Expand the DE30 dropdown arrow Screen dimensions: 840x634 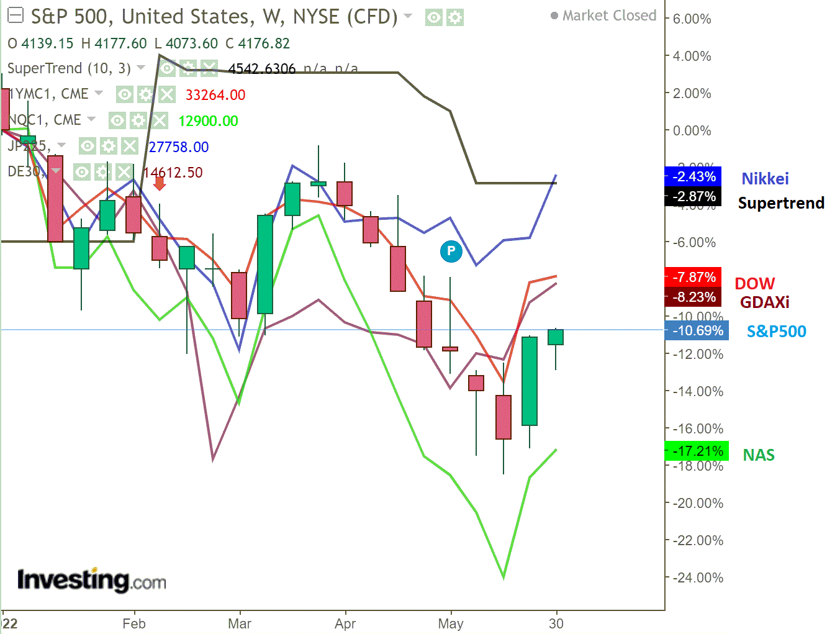point(56,171)
